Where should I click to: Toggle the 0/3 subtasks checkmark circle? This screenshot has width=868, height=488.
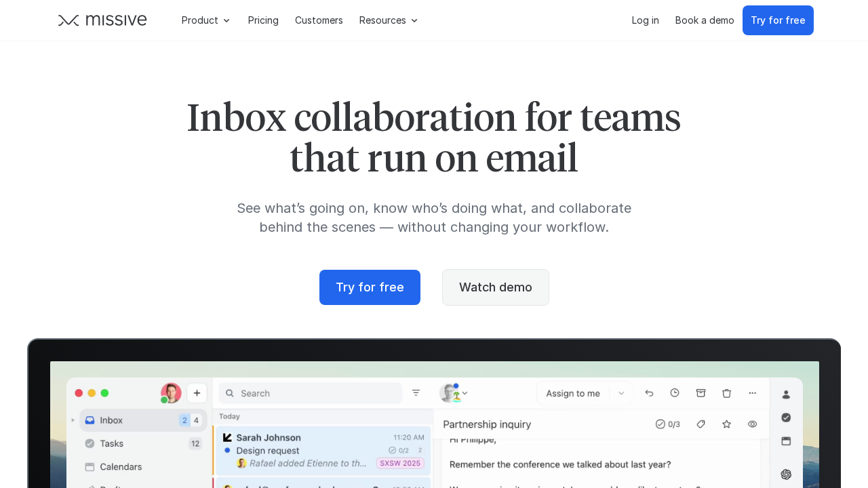pyautogui.click(x=660, y=424)
